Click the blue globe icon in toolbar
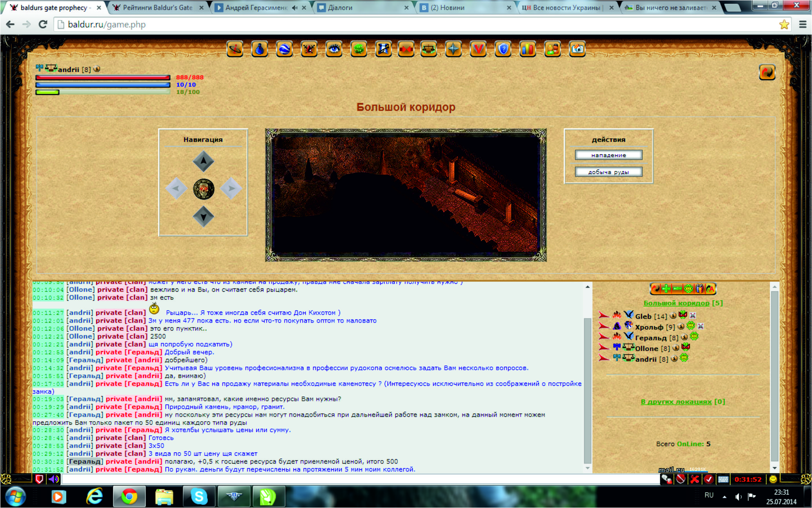The image size is (812, 508). tap(284, 49)
